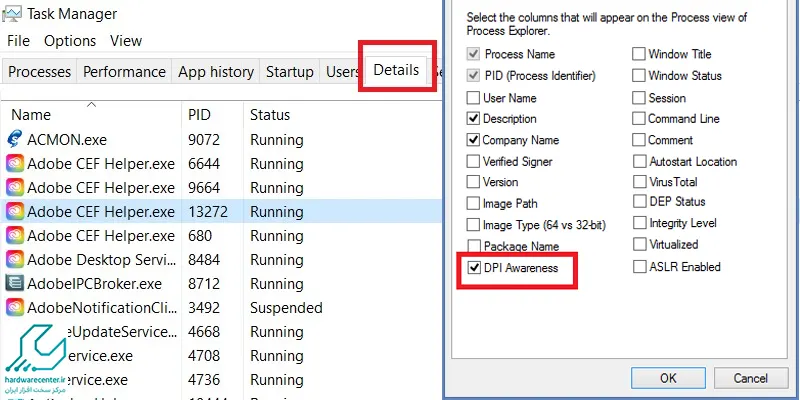
Task: Click Cancel in the column dialog
Action: click(x=751, y=378)
